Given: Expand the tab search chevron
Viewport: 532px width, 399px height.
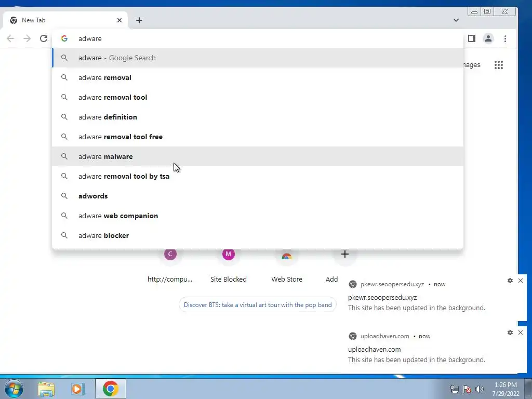Looking at the screenshot, I should pos(456,20).
